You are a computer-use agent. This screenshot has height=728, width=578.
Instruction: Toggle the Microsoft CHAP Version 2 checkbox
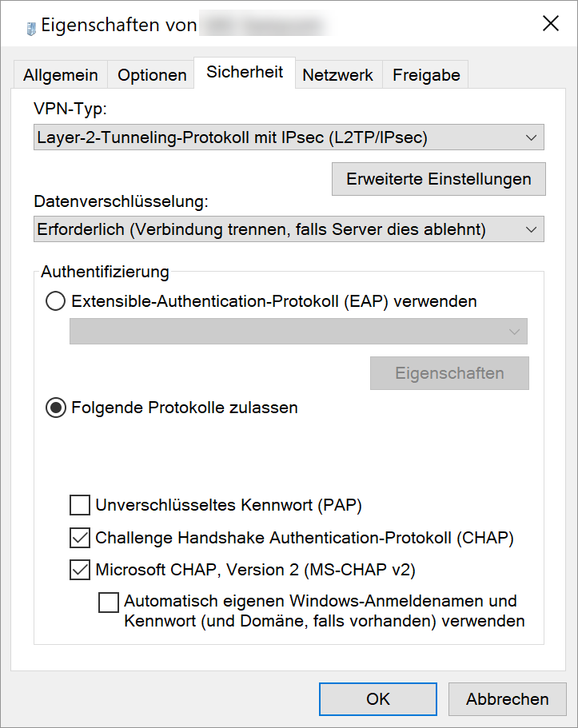(x=80, y=570)
